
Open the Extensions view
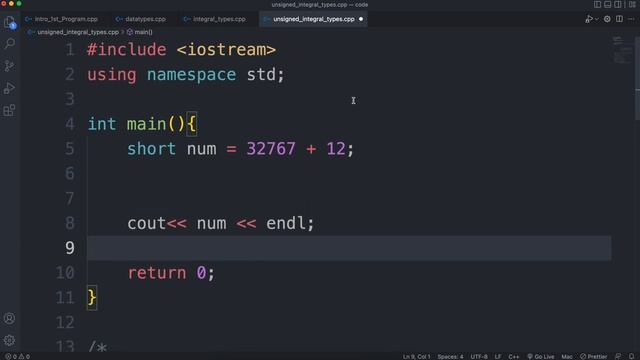point(9,110)
